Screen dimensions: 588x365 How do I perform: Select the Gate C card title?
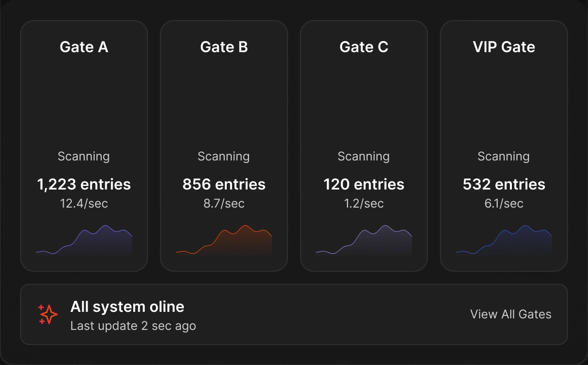coord(364,47)
